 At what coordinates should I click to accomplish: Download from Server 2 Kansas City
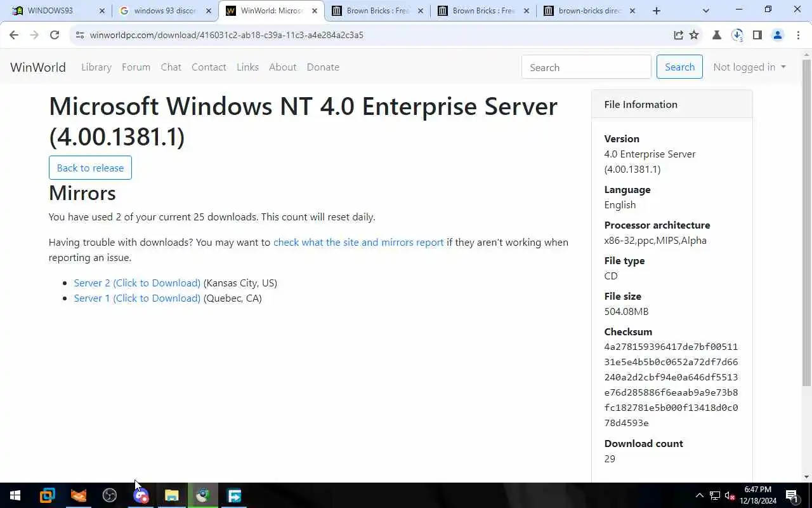[137, 283]
